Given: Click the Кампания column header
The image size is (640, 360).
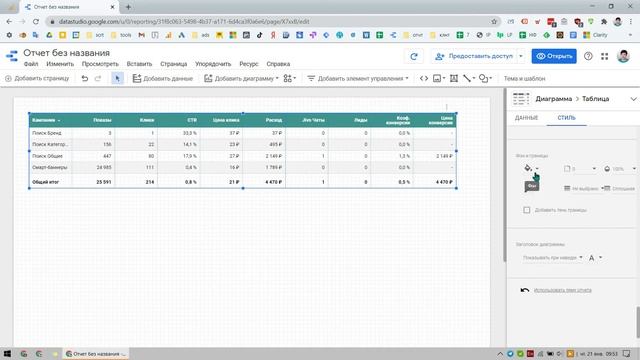Looking at the screenshot, I should point(46,120).
